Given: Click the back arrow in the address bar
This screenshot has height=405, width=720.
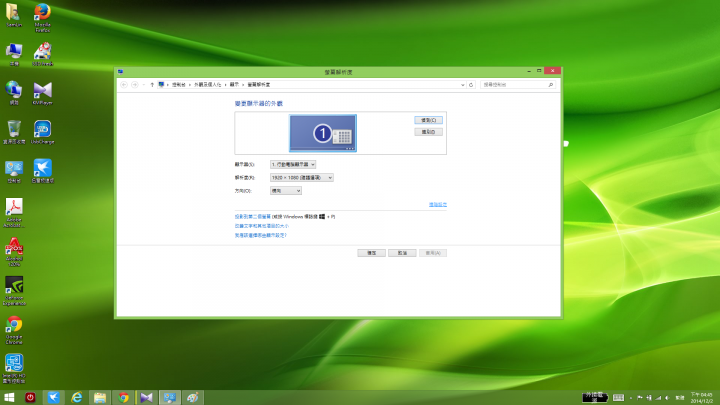Looking at the screenshot, I should [x=124, y=84].
